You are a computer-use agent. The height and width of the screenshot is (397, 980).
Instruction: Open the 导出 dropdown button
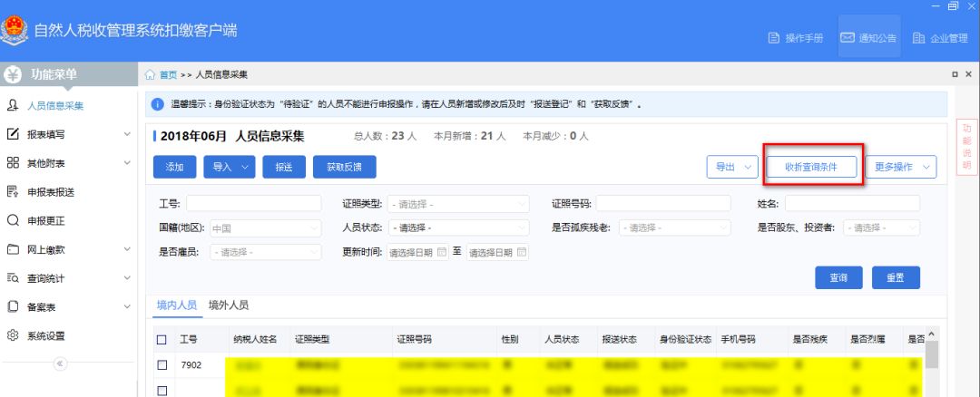pyautogui.click(x=732, y=167)
